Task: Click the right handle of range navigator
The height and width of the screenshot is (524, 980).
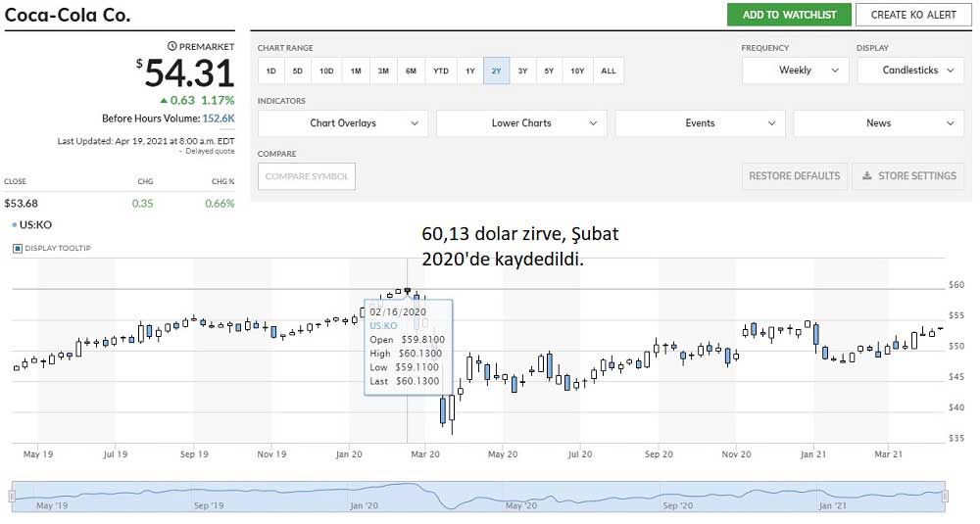Action: pyautogui.click(x=945, y=497)
